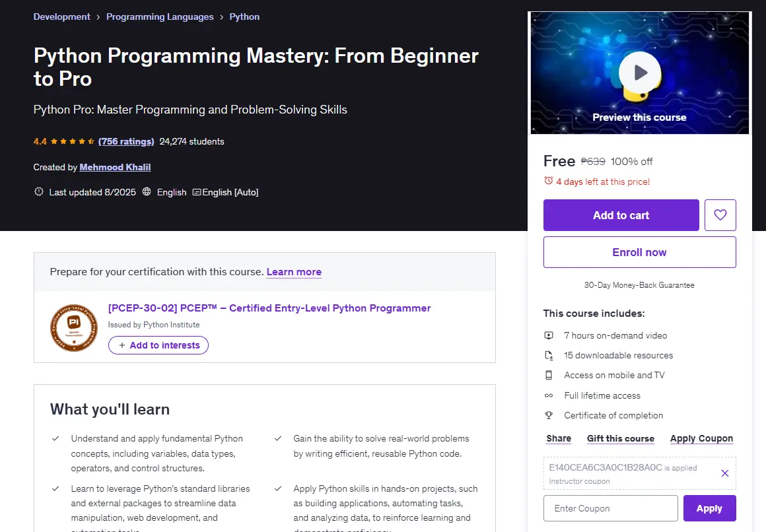This screenshot has height=532, width=766.
Task: Click the PCEP certification badge image
Action: pos(74,328)
